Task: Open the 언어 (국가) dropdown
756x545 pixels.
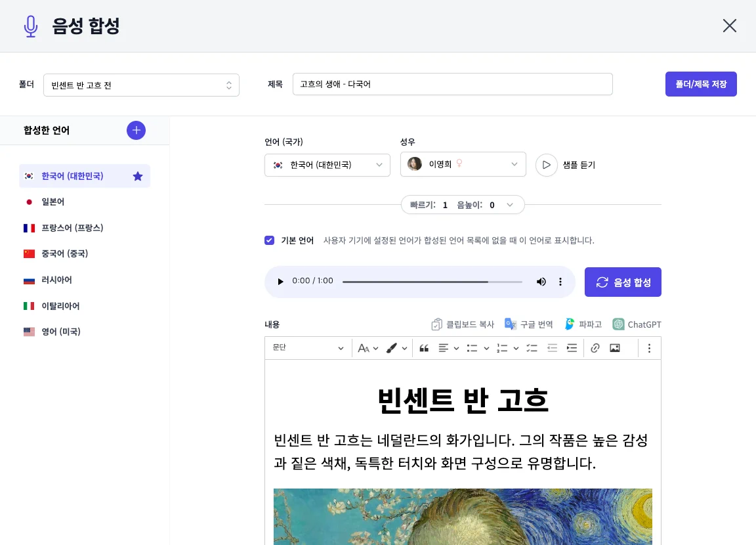Action: click(x=327, y=165)
